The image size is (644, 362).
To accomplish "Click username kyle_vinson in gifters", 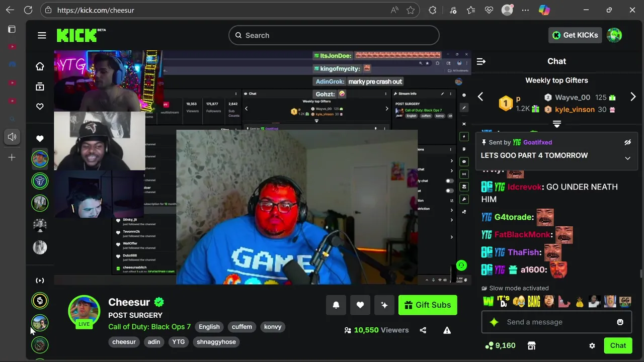I will tap(575, 110).
